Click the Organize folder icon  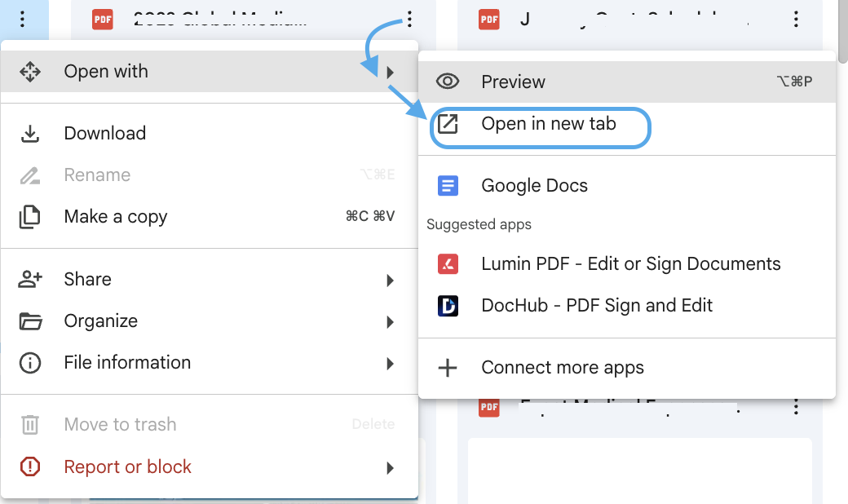click(30, 321)
